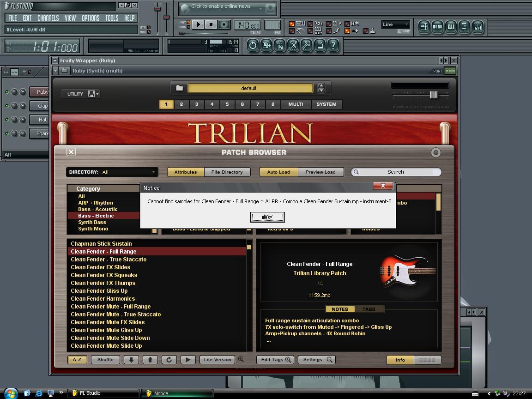Open the browser panel button
Image resolution: width=532 pixels, height=399 pixels.
click(464, 27)
